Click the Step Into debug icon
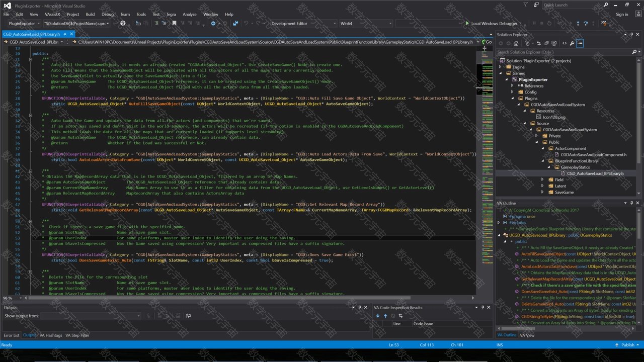 click(x=578, y=24)
